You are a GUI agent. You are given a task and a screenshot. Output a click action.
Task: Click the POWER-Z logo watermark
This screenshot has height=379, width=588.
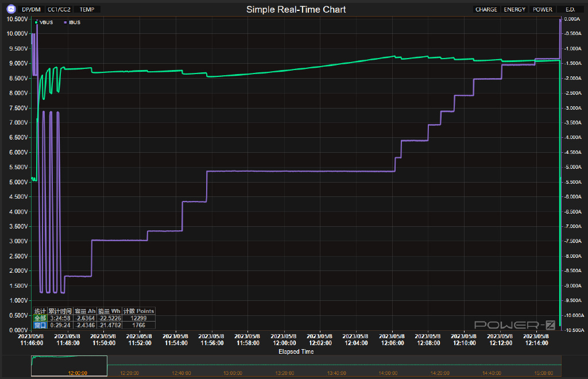coord(514,324)
